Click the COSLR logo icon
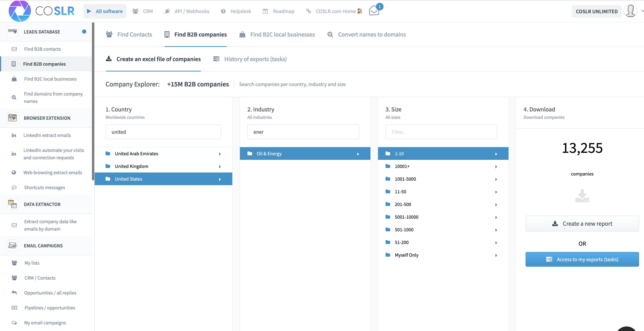Viewport: 644px width, 331px height. point(20,11)
